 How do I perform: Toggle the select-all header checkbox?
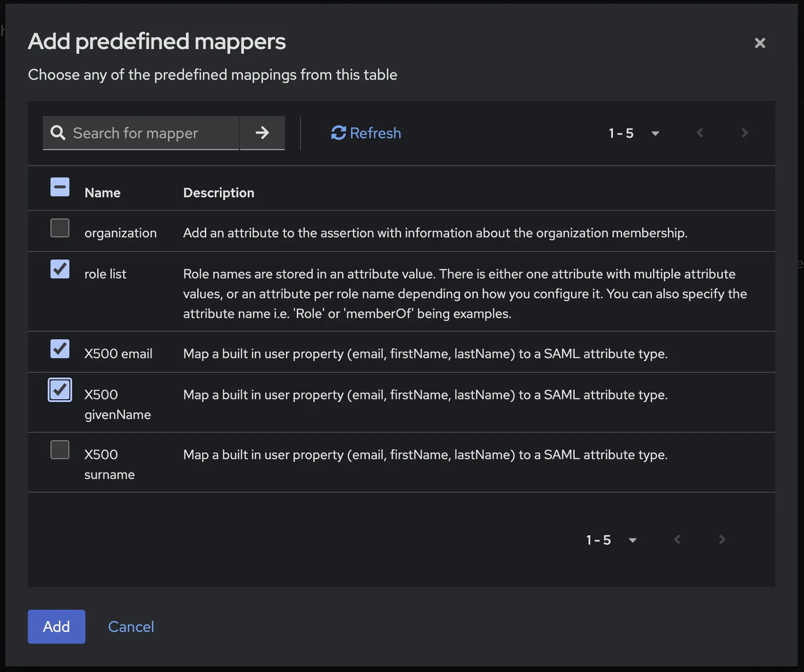pos(60,187)
